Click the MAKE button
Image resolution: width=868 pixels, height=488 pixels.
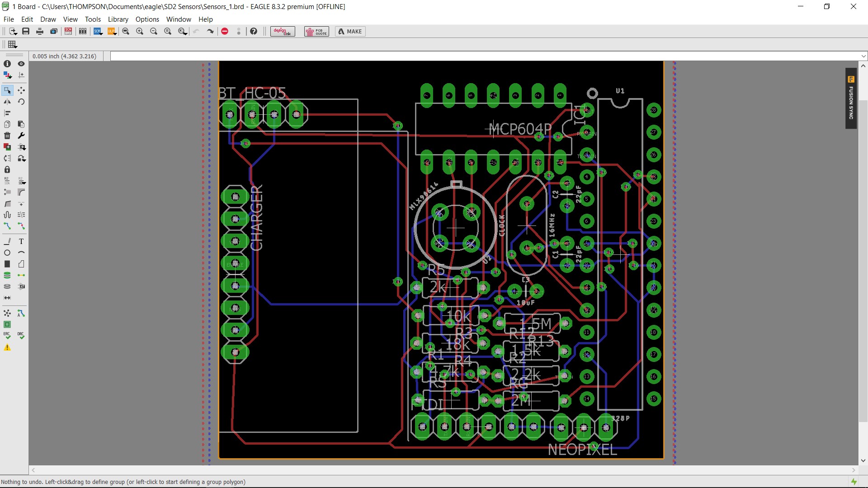[x=350, y=31]
